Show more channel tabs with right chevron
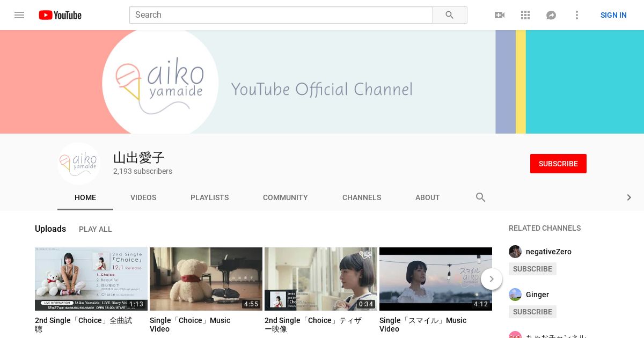 [629, 197]
